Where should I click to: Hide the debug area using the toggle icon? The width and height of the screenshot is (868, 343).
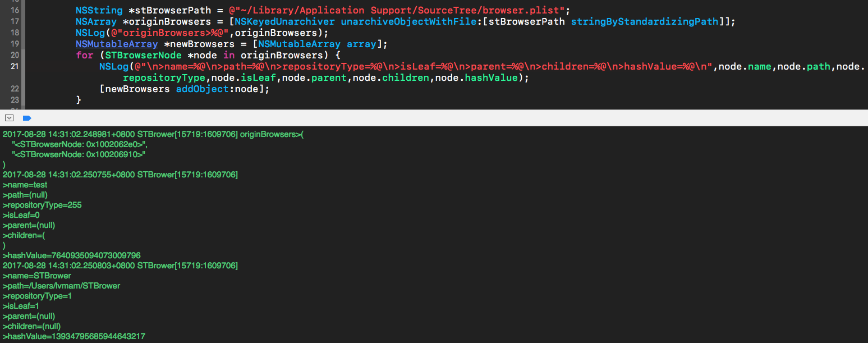point(9,118)
